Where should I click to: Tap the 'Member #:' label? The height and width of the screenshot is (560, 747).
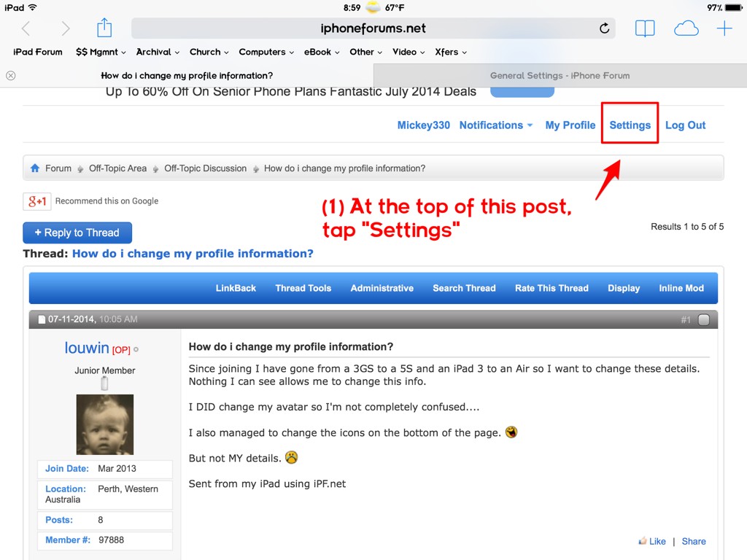coord(68,540)
